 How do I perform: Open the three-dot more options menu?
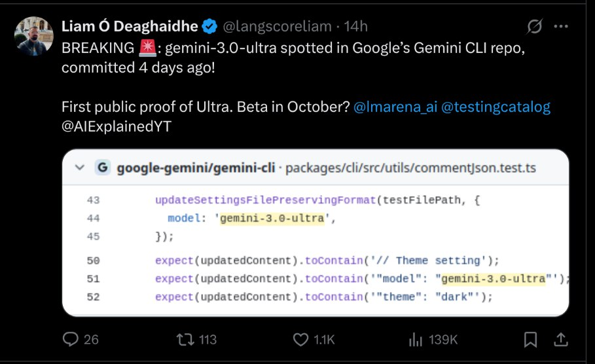click(561, 26)
